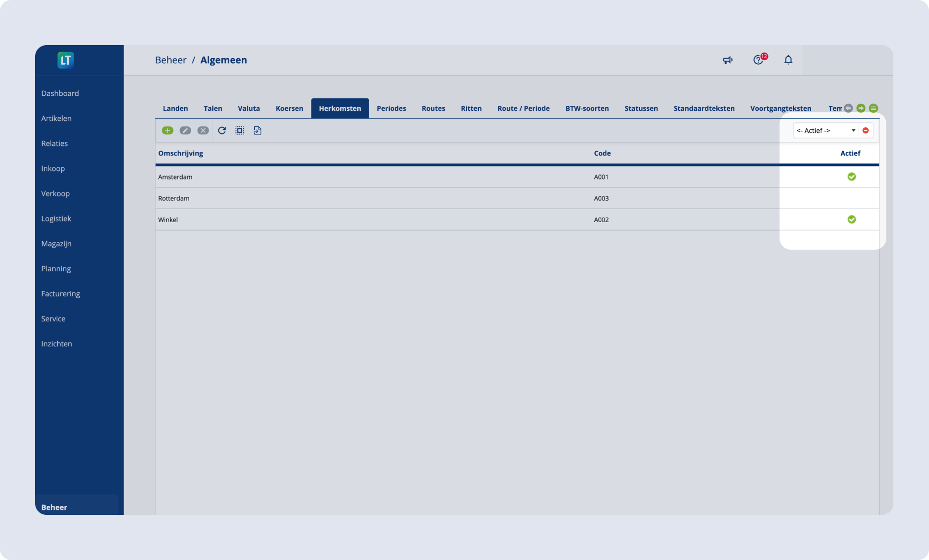Toggle the empty Actief cell for Rotterdam
The height and width of the screenshot is (560, 929).
click(x=851, y=199)
